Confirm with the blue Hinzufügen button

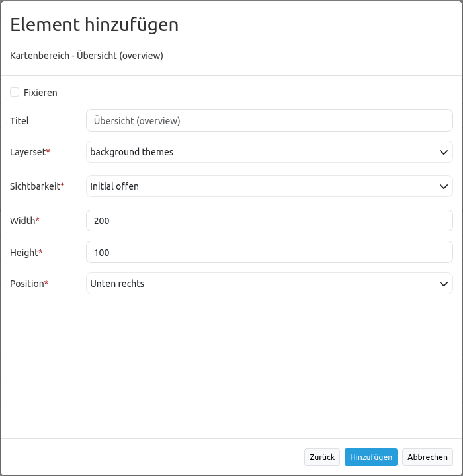tap(371, 457)
